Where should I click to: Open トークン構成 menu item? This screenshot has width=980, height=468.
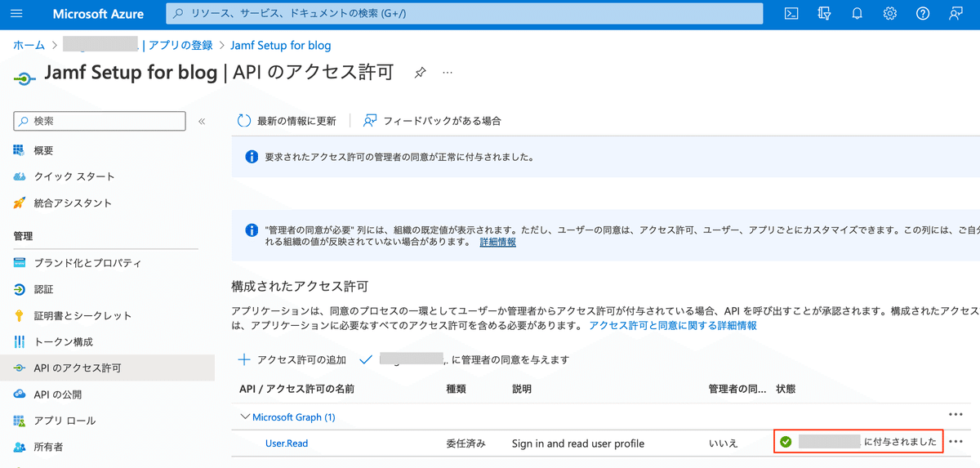tap(63, 341)
